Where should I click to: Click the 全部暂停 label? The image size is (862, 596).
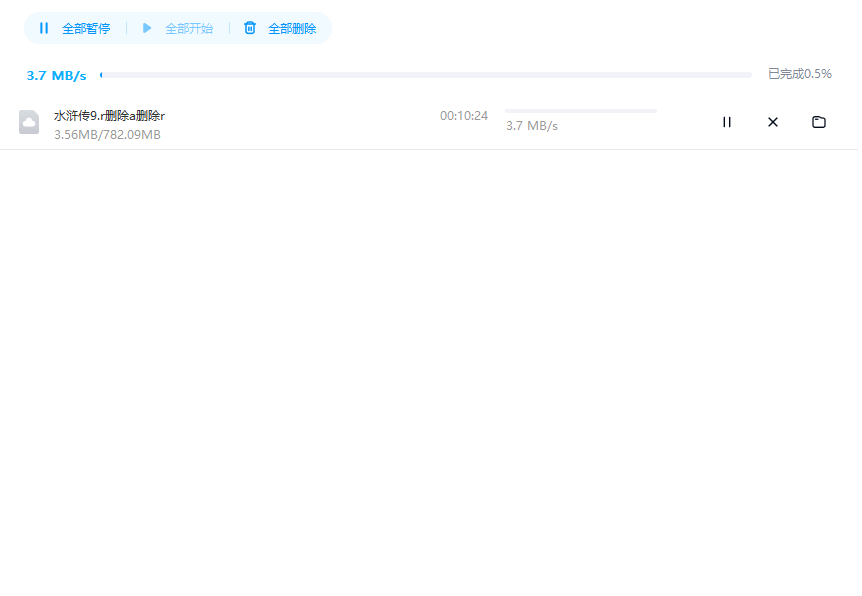point(86,29)
